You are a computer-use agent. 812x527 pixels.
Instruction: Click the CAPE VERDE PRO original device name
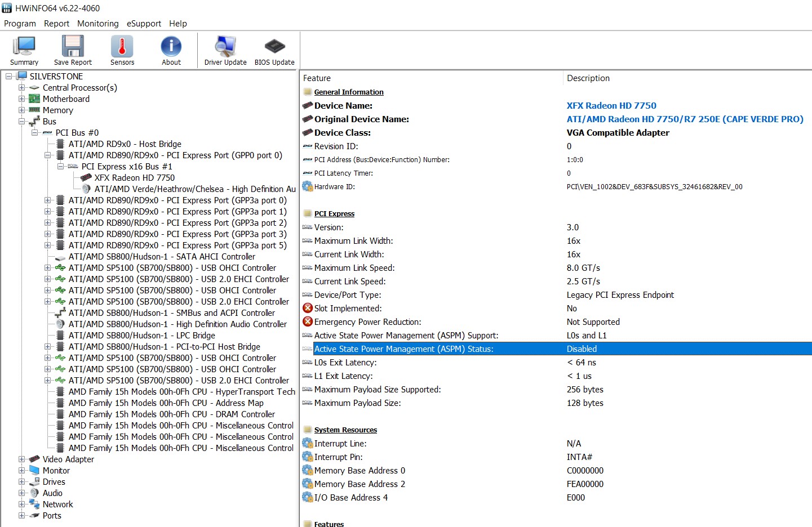click(x=685, y=119)
